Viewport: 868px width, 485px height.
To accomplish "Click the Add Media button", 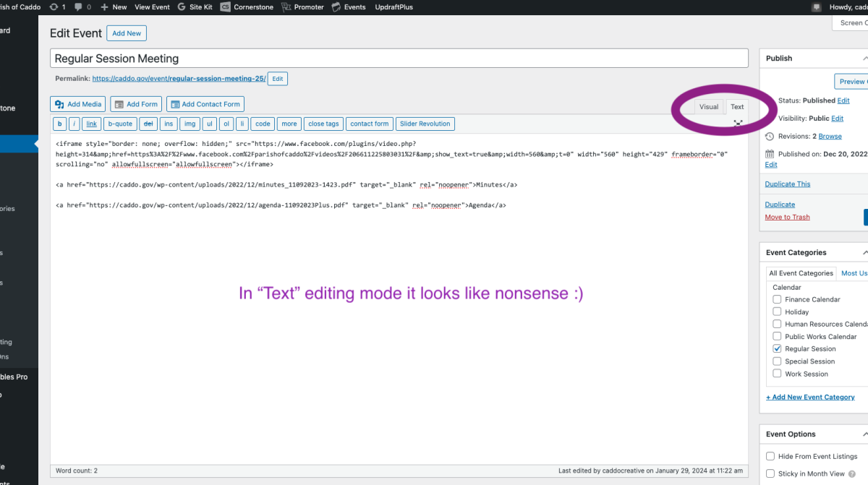I will [78, 104].
